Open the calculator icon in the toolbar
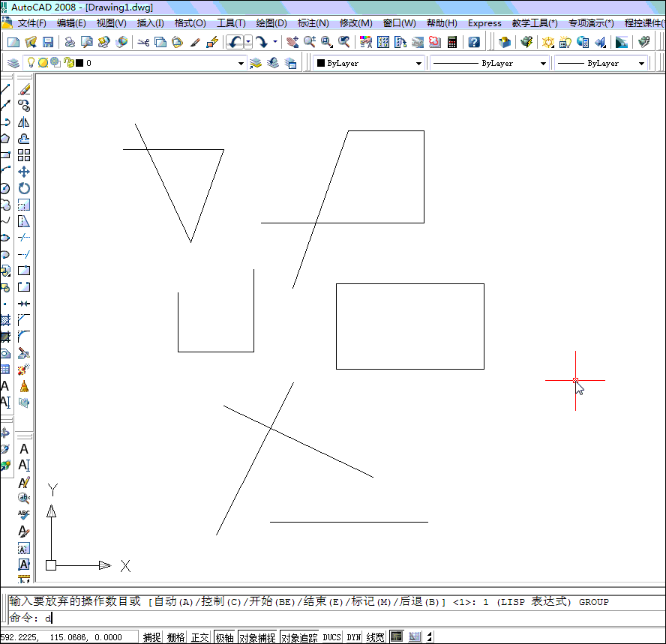This screenshot has width=666, height=644. pyautogui.click(x=452, y=42)
